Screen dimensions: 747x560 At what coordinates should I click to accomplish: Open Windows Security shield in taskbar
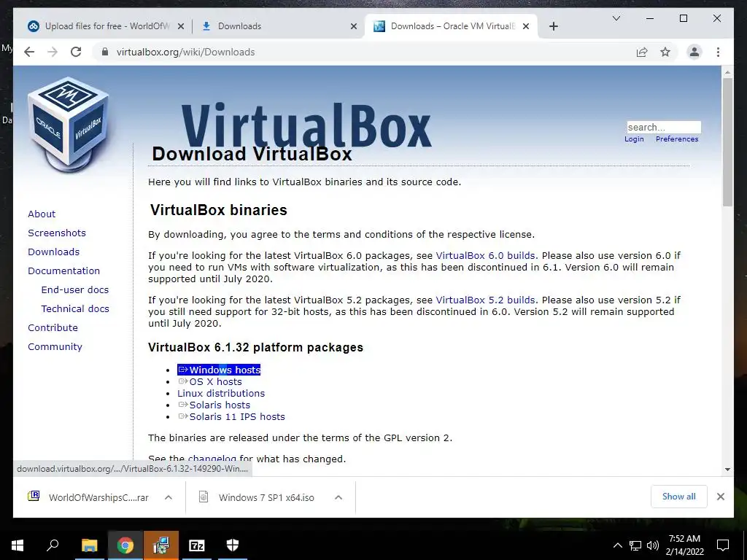click(x=233, y=545)
